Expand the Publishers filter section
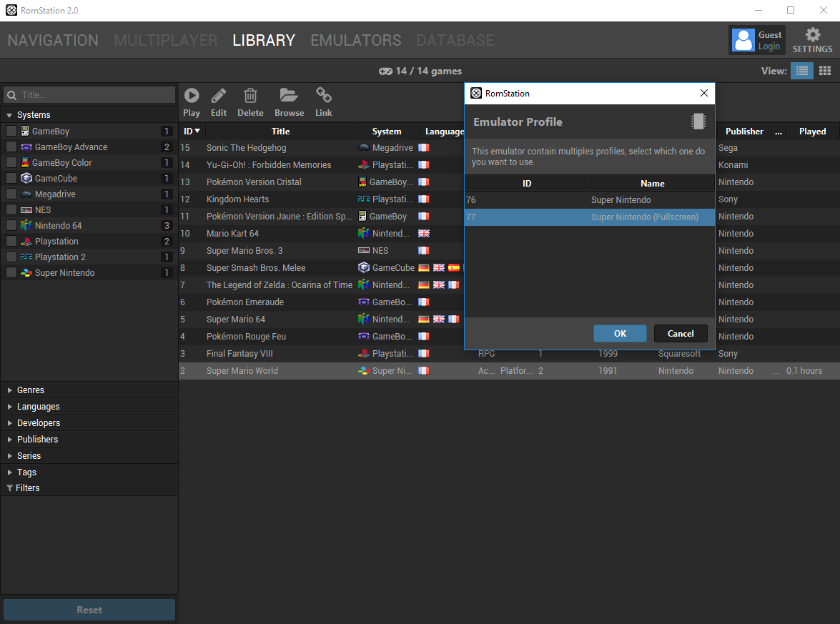The image size is (840, 624). pyautogui.click(x=9, y=439)
